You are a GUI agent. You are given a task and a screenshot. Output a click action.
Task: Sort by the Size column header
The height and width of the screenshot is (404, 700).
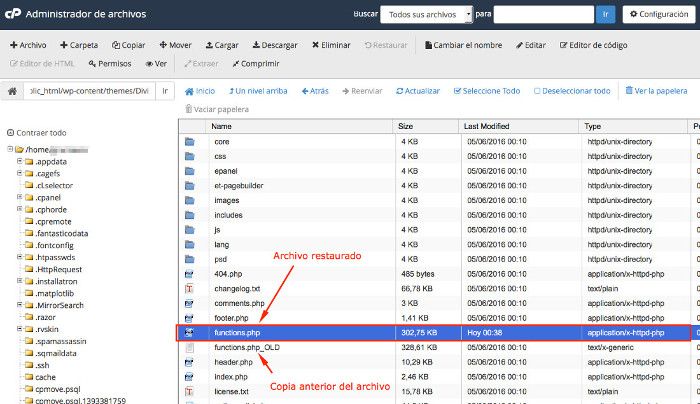tap(425, 126)
